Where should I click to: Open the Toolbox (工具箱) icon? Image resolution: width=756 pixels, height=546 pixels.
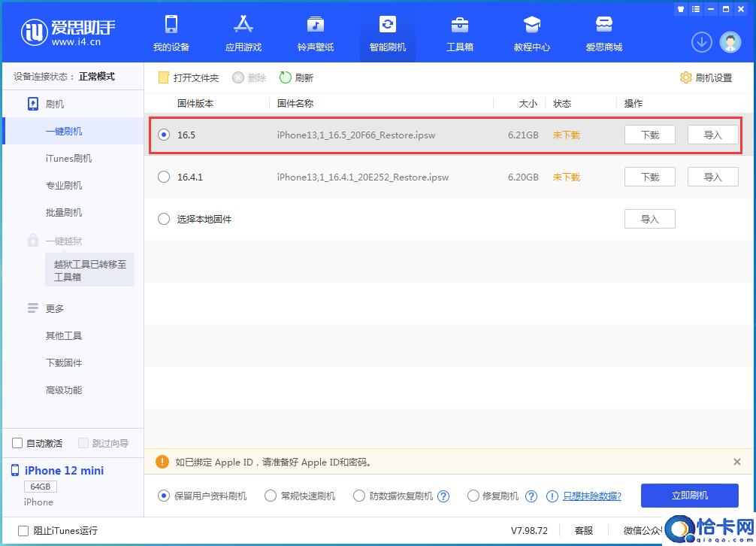459,23
